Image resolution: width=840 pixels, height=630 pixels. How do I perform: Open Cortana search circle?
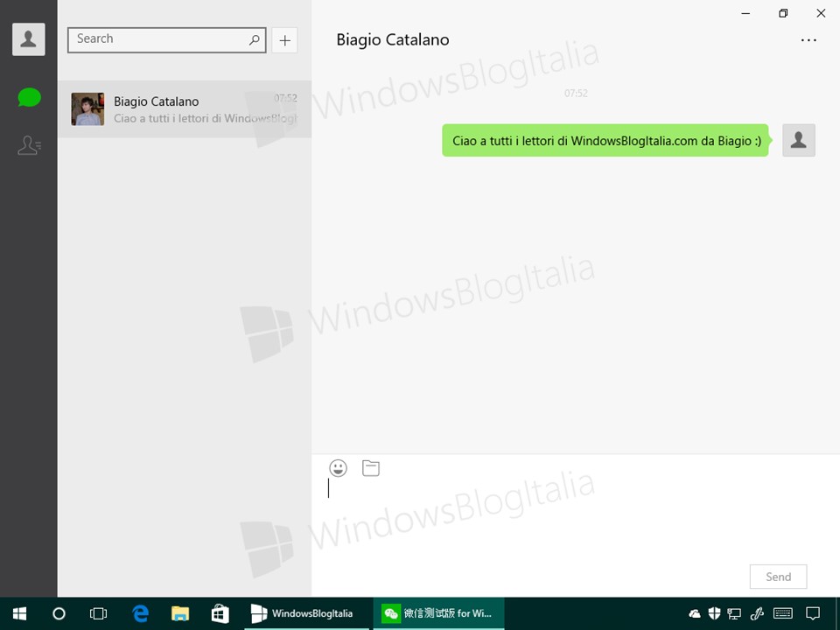pos(59,613)
